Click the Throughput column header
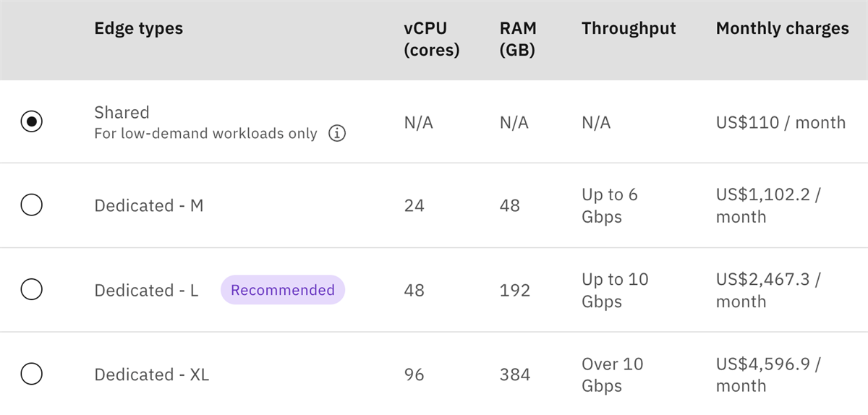Screen dimensions: 868x415 click(629, 29)
